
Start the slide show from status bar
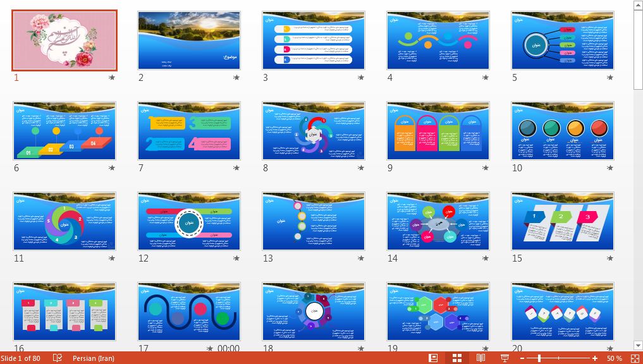(x=505, y=358)
